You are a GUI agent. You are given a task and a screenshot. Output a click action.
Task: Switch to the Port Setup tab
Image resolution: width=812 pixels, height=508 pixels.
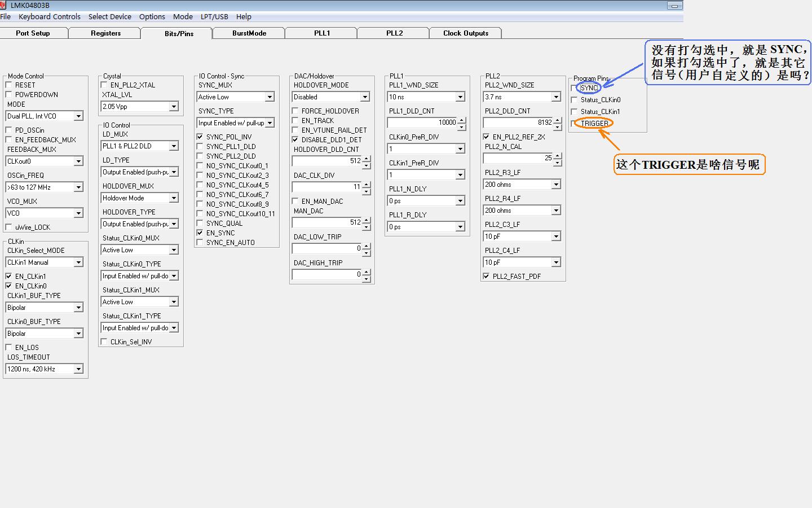tap(33, 33)
